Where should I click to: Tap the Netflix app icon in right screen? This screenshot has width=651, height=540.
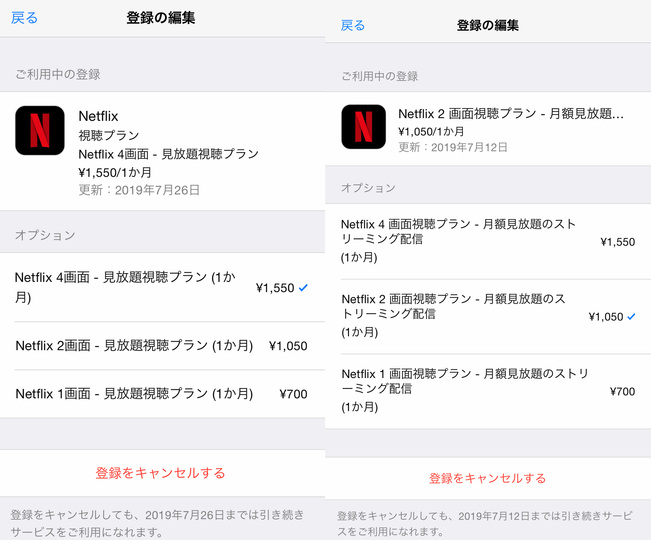click(x=363, y=127)
